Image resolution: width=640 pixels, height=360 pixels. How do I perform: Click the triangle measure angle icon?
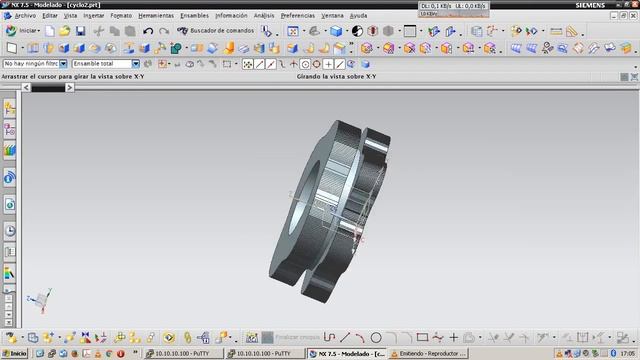[572, 31]
